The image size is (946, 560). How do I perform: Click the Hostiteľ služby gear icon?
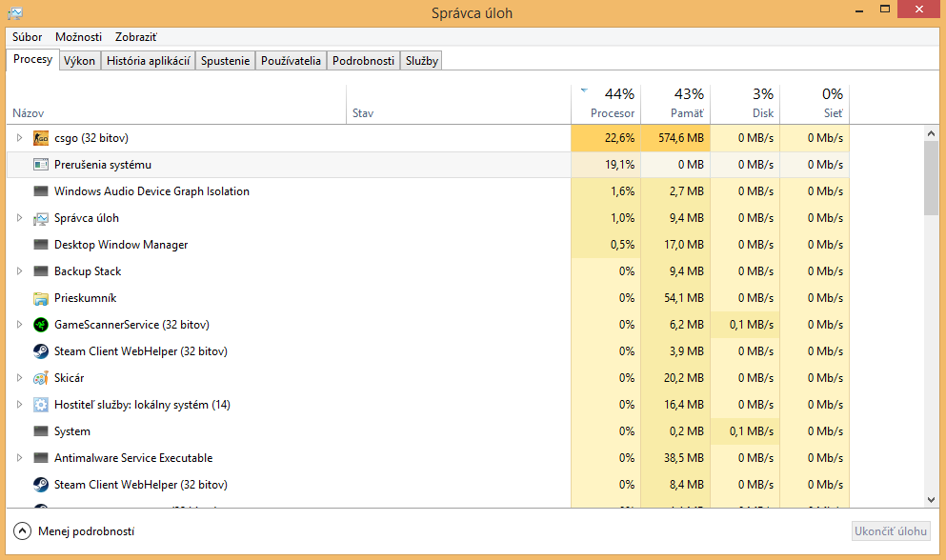[41, 405]
